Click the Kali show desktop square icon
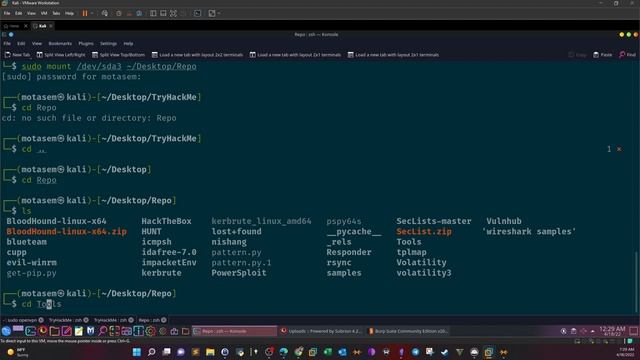 click(633, 331)
